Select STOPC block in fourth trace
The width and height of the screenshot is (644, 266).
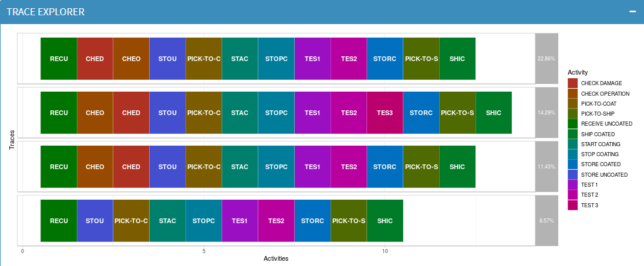click(x=204, y=221)
